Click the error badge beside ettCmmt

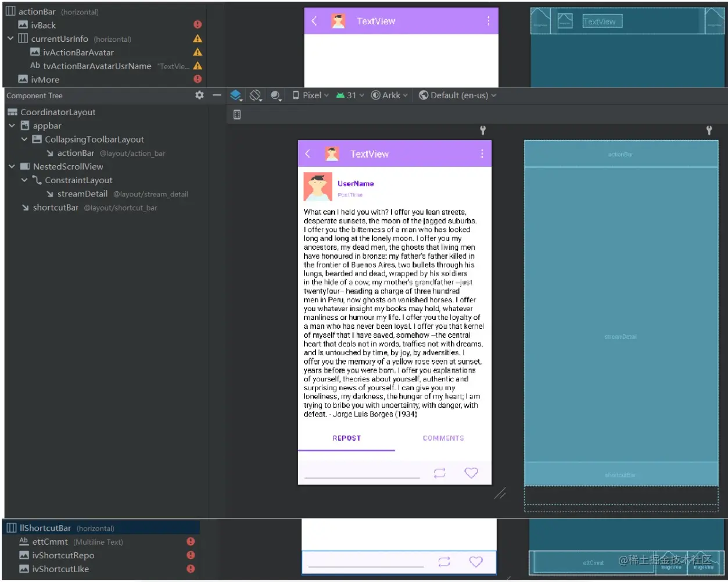pos(190,541)
